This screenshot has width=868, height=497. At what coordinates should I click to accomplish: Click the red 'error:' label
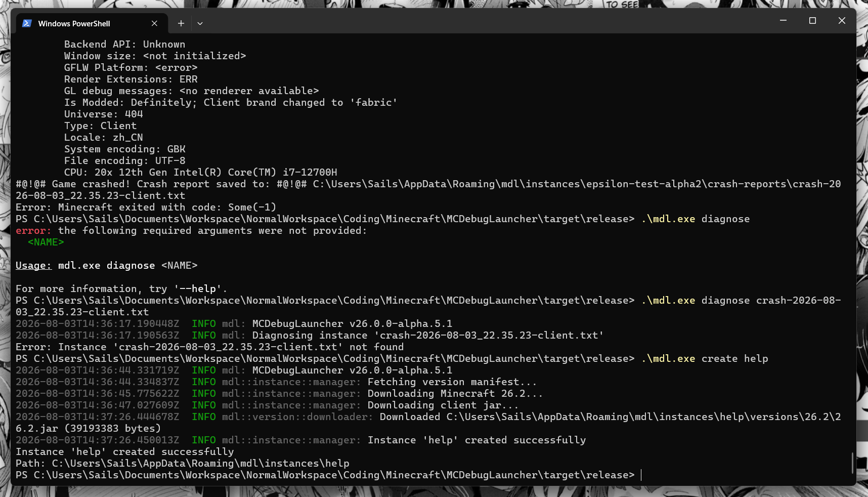point(33,231)
